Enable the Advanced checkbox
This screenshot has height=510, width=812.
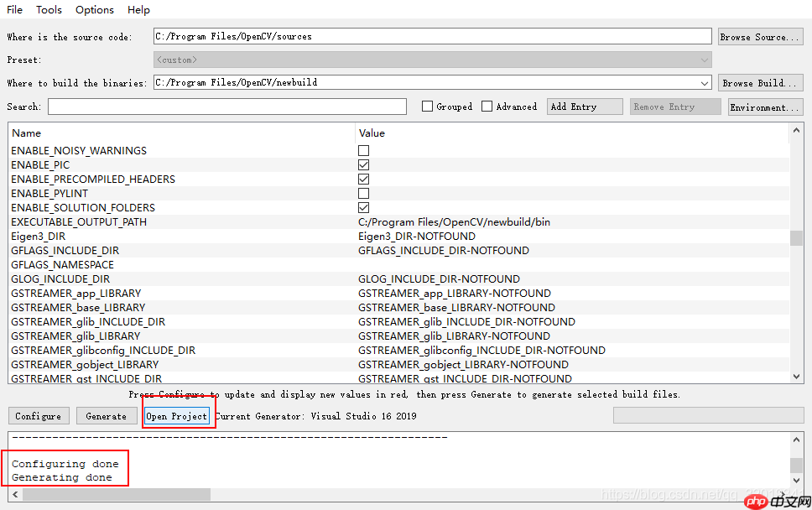(x=487, y=107)
